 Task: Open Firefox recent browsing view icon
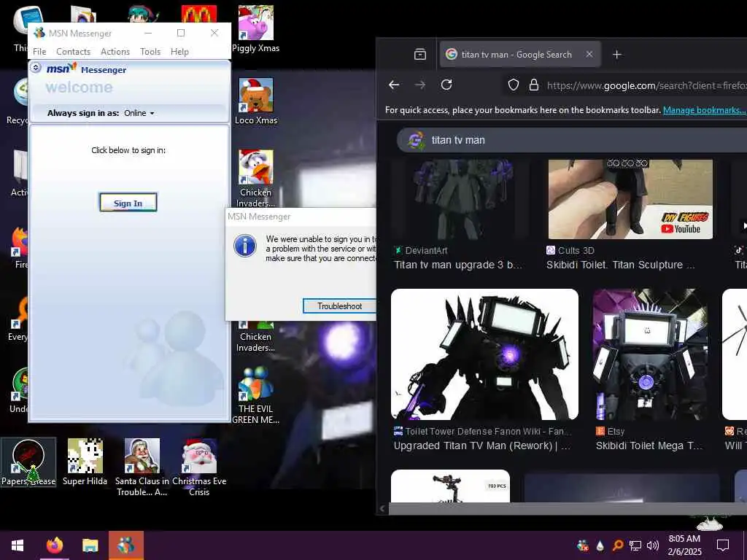(419, 54)
